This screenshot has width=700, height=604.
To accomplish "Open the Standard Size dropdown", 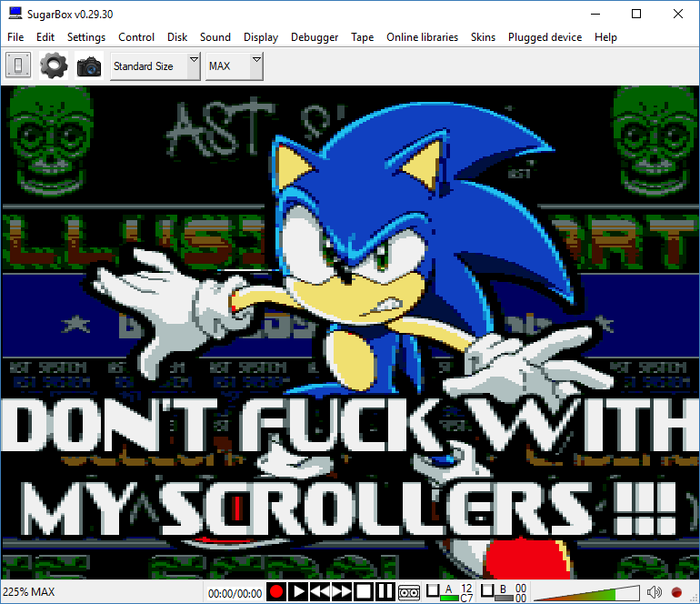I will 155,66.
